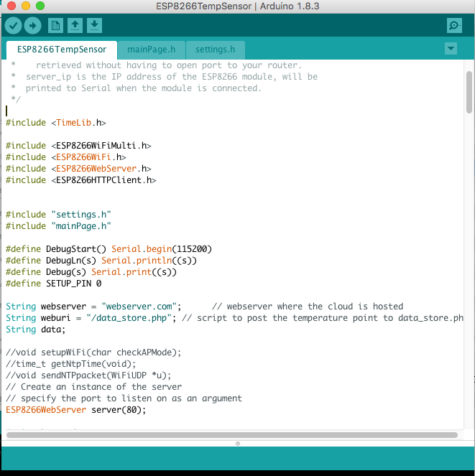
Task: Click the DebugLn(s) define line
Action: [x=101, y=261]
